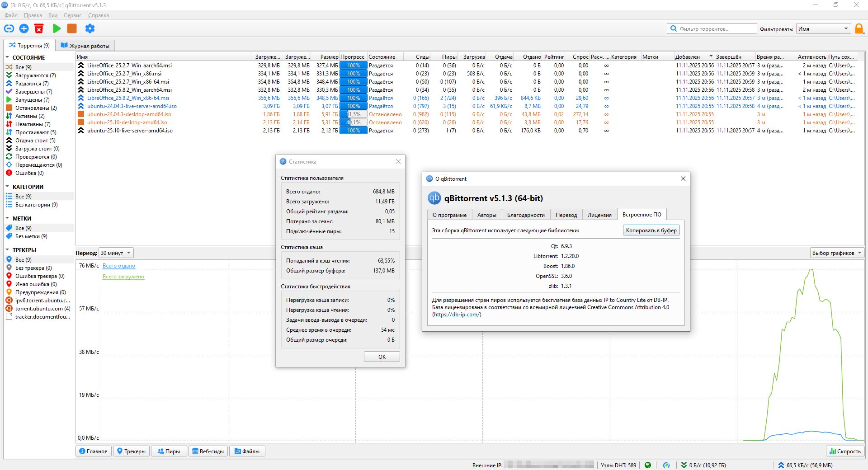Switch to the Лицензия tab

coord(599,215)
